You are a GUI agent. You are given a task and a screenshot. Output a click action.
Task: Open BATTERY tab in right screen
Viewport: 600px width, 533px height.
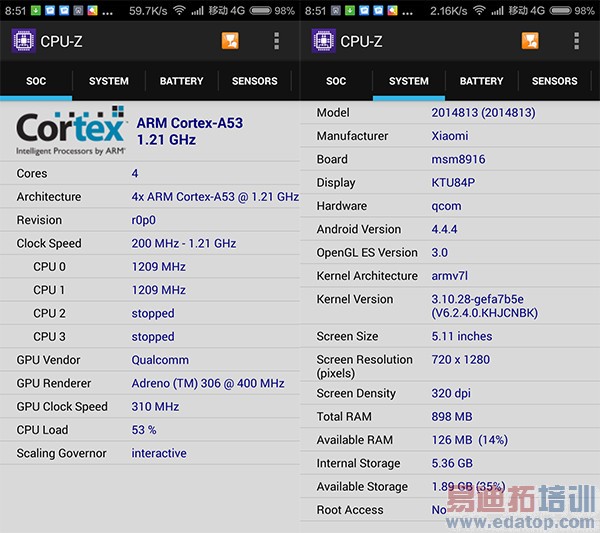coord(481,81)
